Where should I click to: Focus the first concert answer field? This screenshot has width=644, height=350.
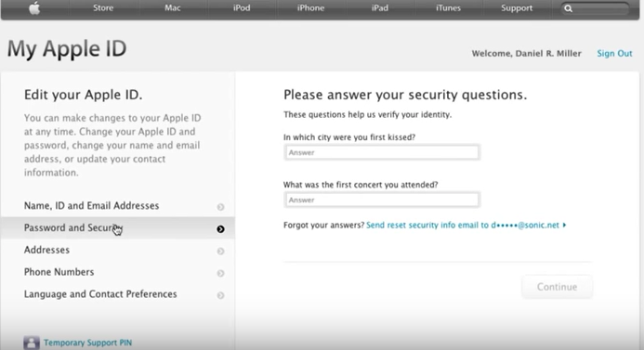(x=382, y=200)
